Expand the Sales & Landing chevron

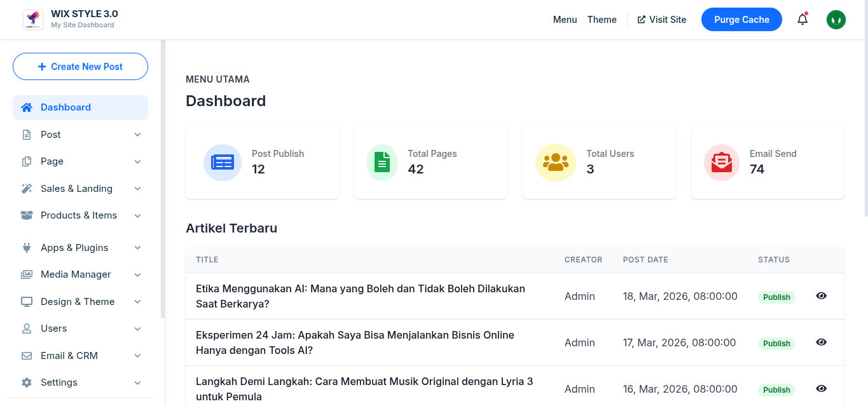[x=137, y=189]
